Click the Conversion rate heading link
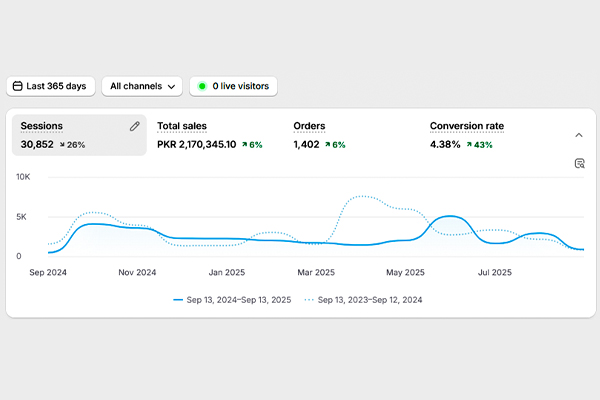 (x=466, y=126)
